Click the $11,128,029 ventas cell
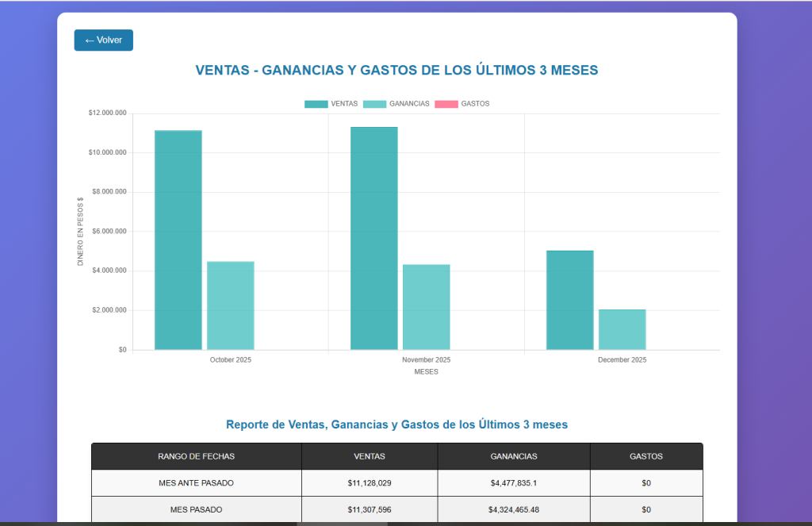 click(x=370, y=482)
